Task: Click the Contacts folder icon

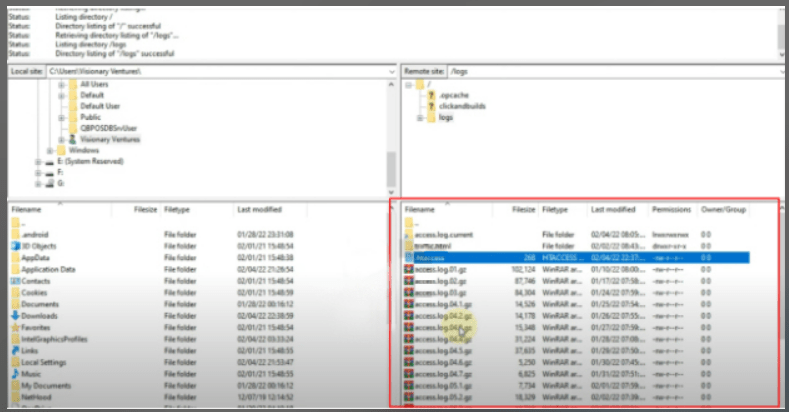Action: click(16, 281)
